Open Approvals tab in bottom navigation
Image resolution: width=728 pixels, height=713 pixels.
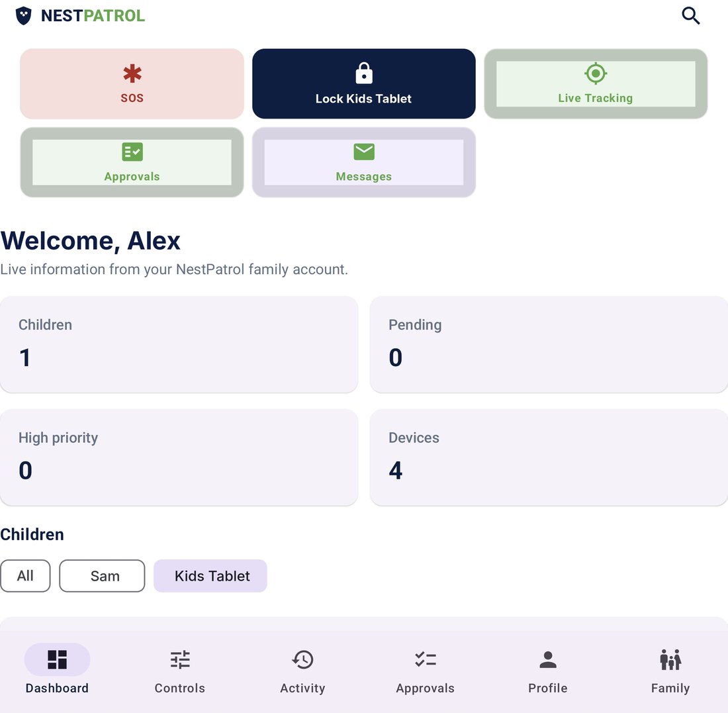(426, 669)
